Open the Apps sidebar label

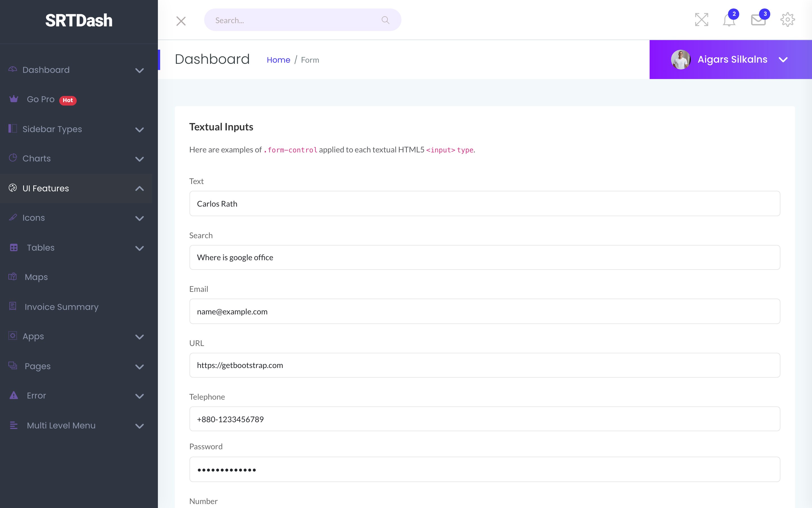click(33, 336)
